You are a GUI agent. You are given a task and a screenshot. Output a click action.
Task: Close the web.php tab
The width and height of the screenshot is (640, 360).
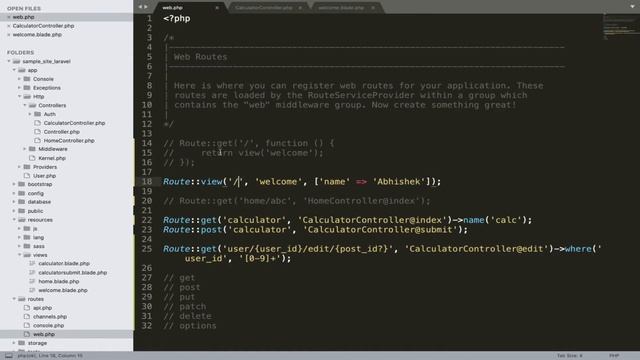pyautogui.click(x=217, y=8)
